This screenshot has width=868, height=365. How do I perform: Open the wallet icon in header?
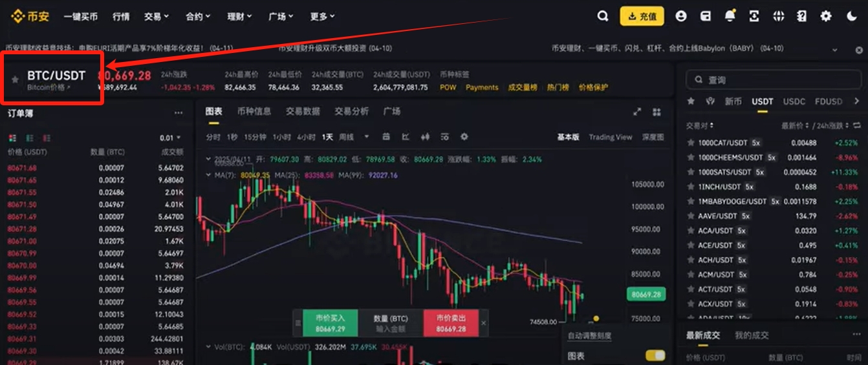tap(706, 16)
